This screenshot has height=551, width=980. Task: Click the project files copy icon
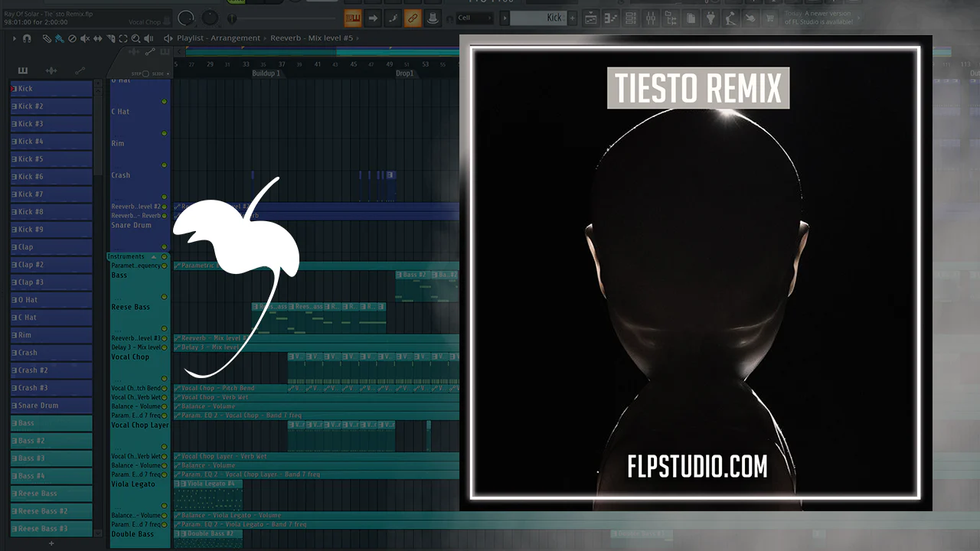691,18
